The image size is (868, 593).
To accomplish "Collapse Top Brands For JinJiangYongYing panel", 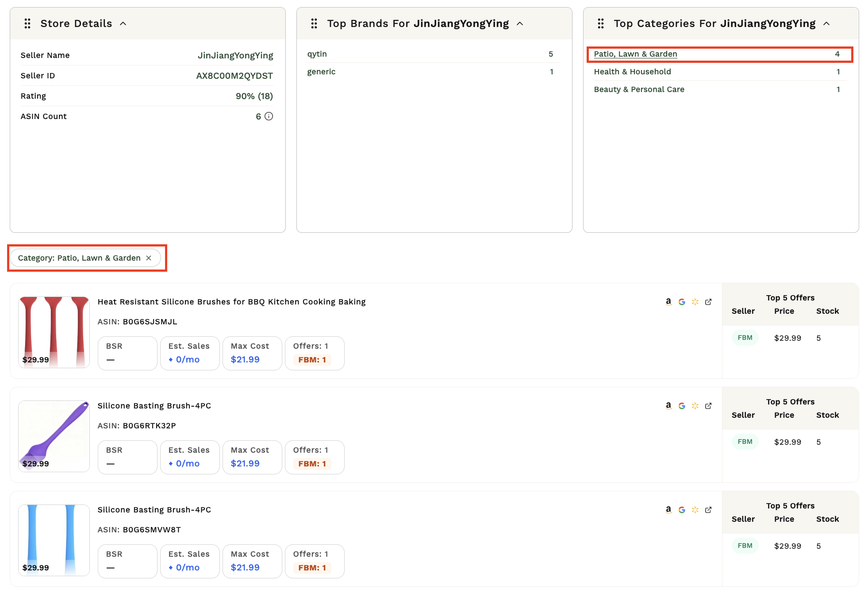I will point(520,23).
